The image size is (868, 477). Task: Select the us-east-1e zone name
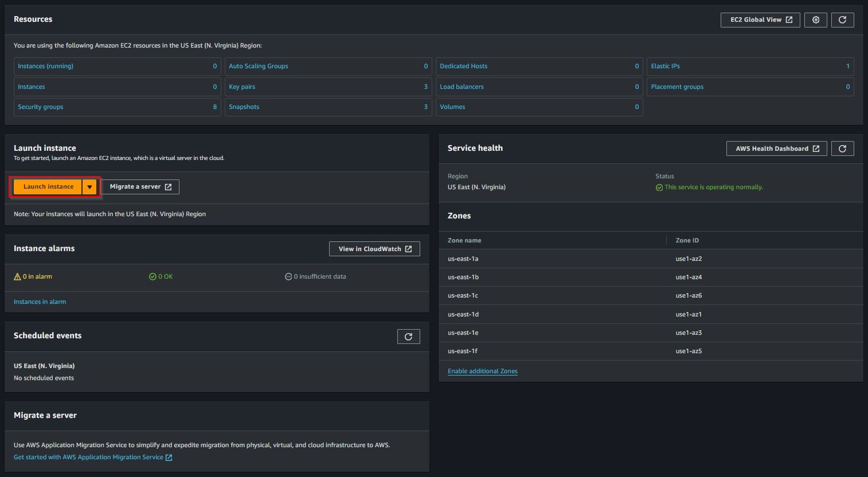463,333
